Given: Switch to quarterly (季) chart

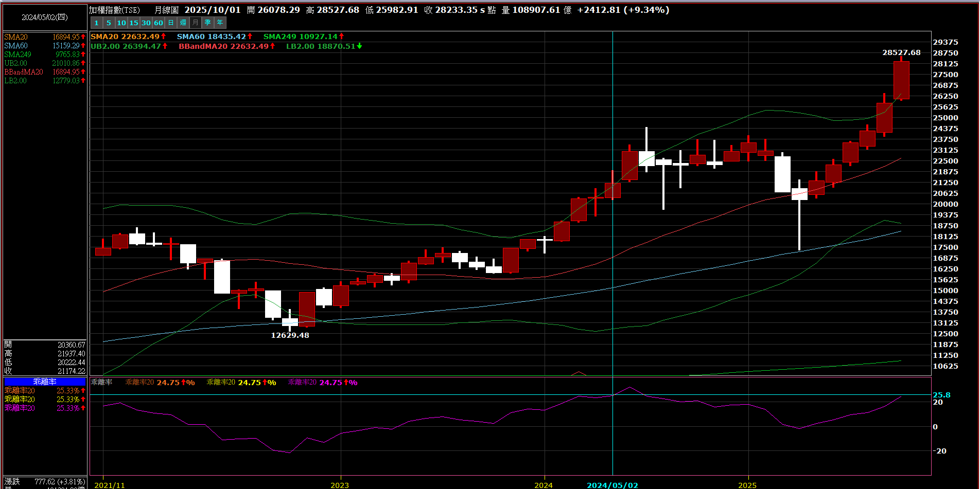Looking at the screenshot, I should (x=208, y=23).
